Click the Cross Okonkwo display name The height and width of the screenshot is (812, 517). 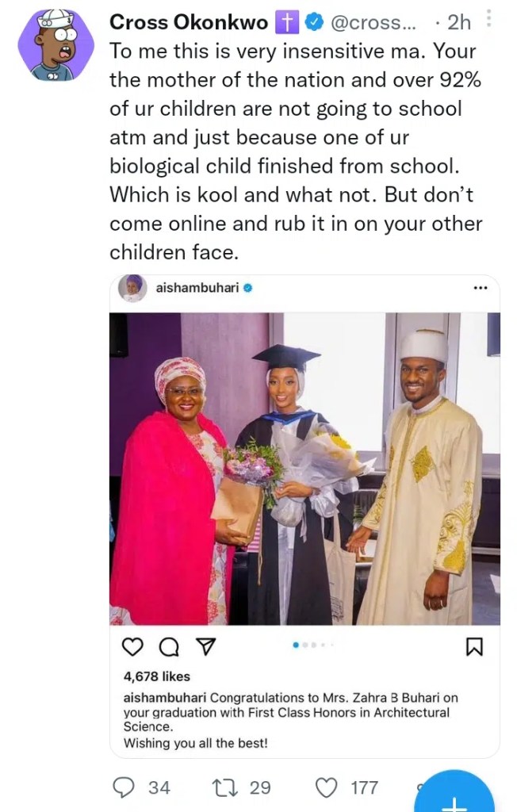188,23
